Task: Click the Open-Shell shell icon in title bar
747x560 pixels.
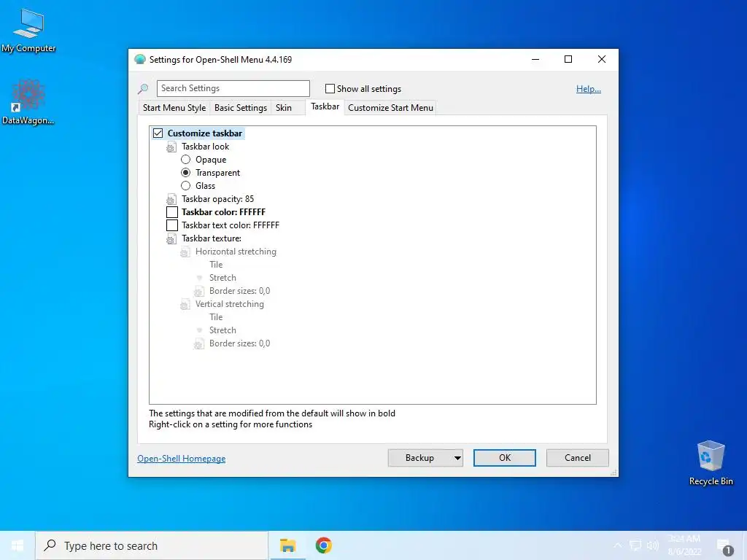Action: [139, 60]
